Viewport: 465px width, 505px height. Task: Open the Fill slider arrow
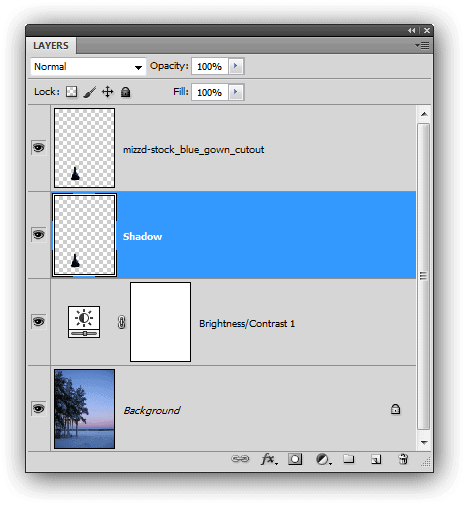click(x=236, y=92)
